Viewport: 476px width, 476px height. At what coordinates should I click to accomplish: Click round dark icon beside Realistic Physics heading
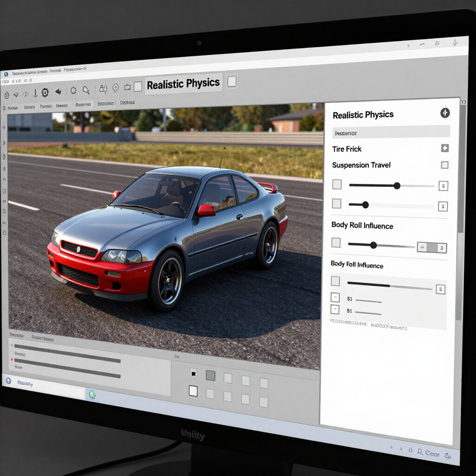click(445, 113)
